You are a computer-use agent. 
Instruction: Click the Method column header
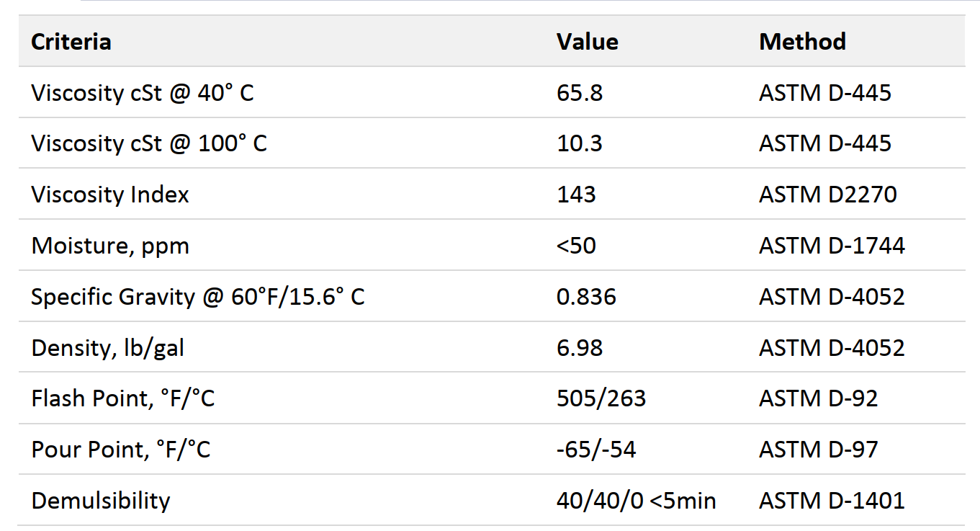click(x=802, y=42)
